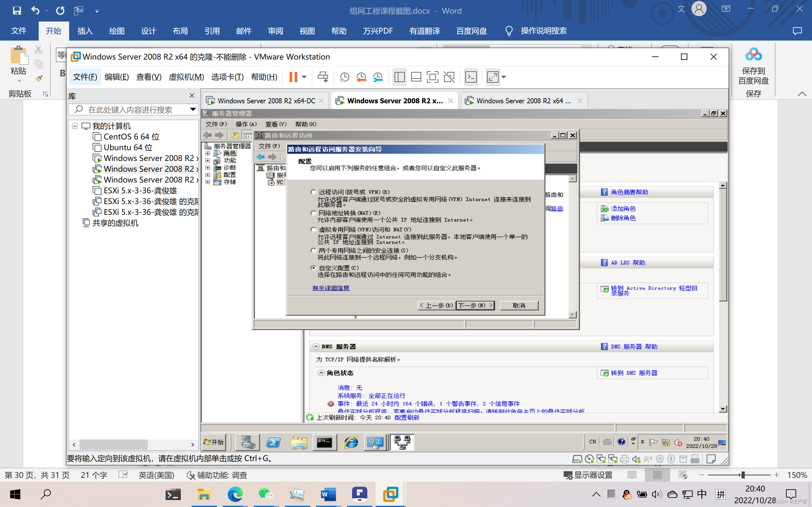The height and width of the screenshot is (507, 812).
Task: Click the send Ctrl+Alt+Del toolbar icon
Action: coord(323,77)
